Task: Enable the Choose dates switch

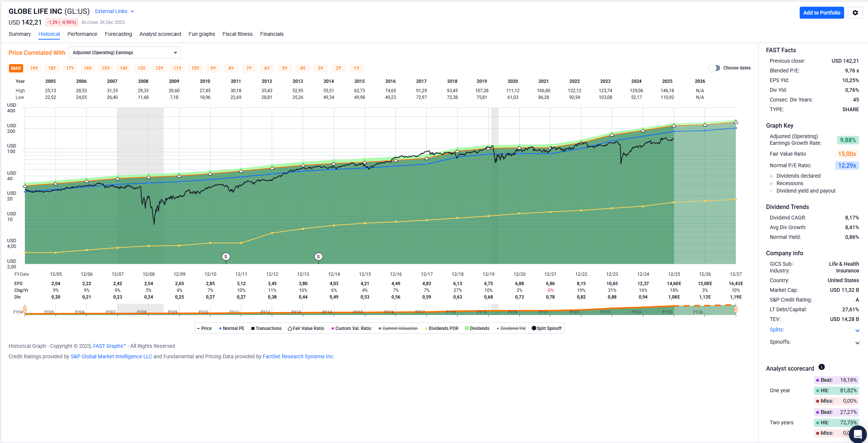Action: pos(715,68)
